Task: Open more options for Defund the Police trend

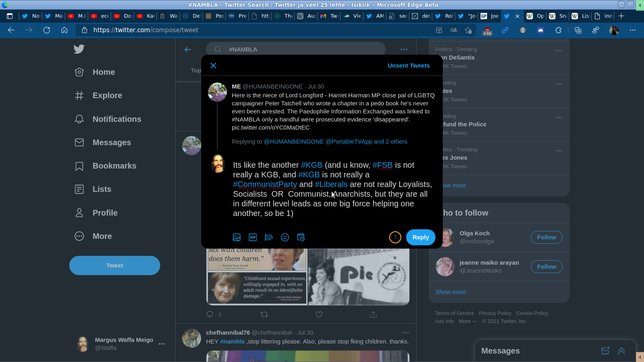Action: pos(559,117)
